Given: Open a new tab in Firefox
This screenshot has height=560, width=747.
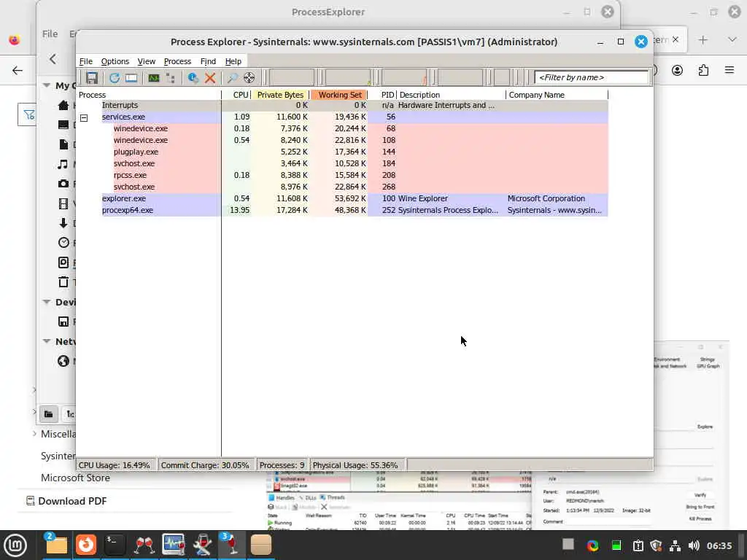Looking at the screenshot, I should tap(703, 40).
